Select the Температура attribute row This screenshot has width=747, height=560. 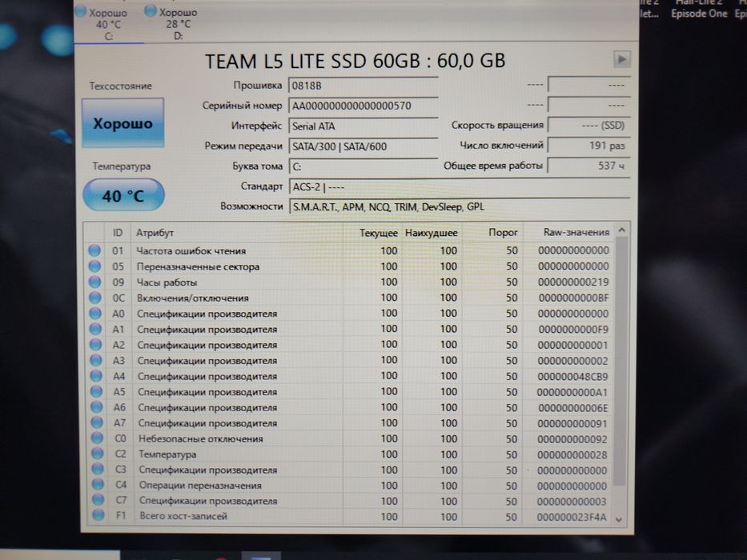[x=350, y=454]
